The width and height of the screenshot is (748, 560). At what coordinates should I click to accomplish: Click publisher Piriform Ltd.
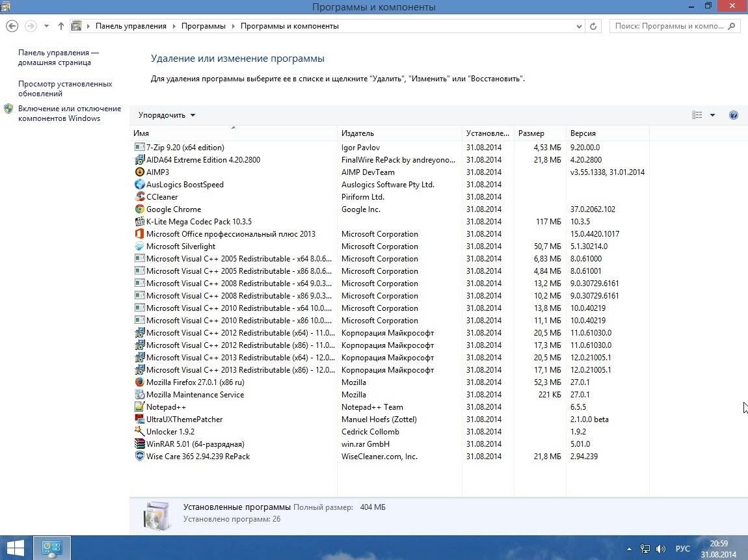pyautogui.click(x=362, y=197)
